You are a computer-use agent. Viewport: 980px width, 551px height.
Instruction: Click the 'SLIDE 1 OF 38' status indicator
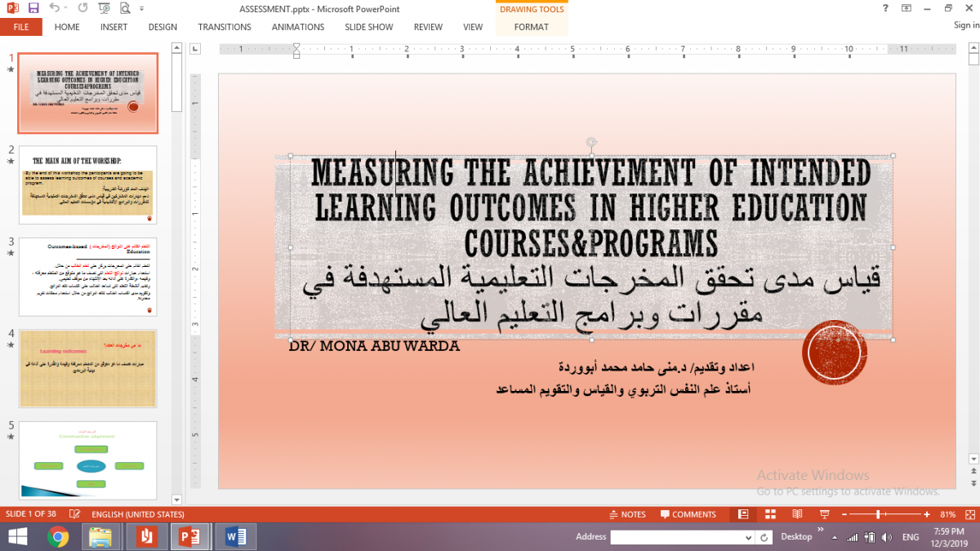click(31, 515)
